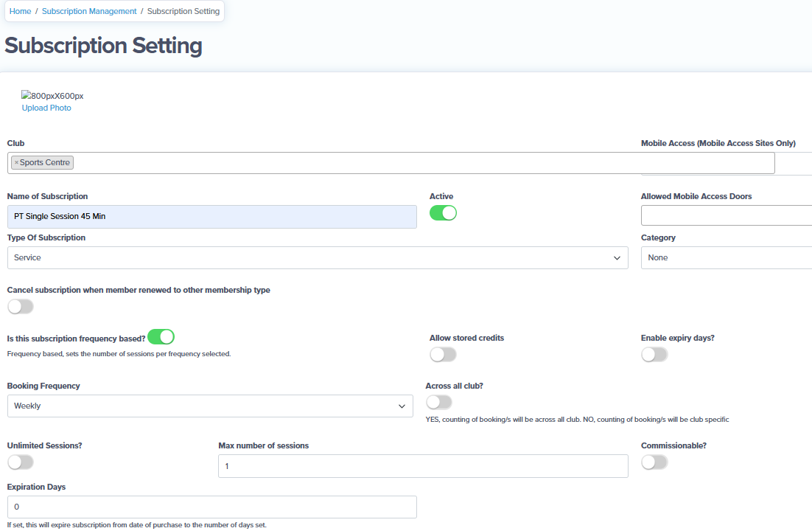Open Subscription Management breadcrumb link
Image resolution: width=812 pixels, height=531 pixels.
[x=89, y=11]
